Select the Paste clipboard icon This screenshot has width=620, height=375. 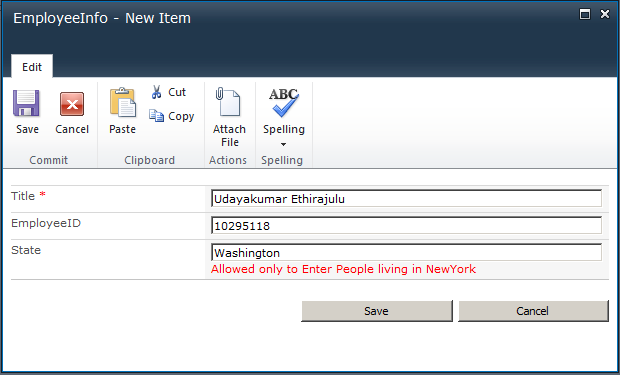click(x=123, y=102)
